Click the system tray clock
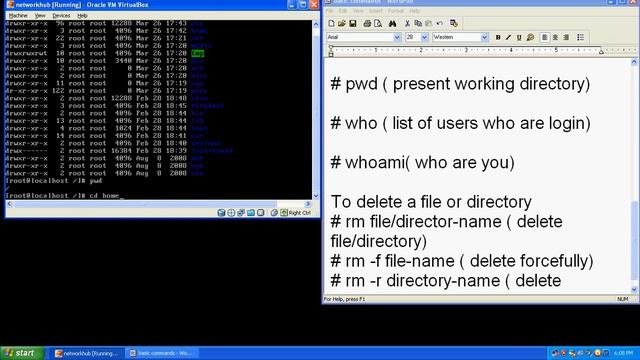The height and width of the screenshot is (360, 640). tap(623, 353)
